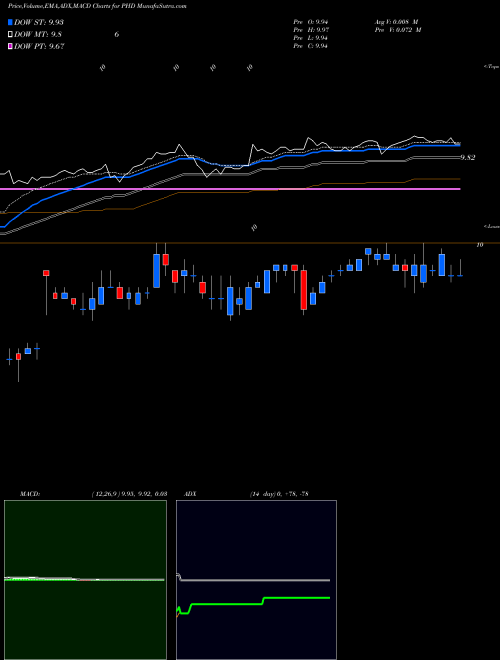This screenshot has width=500, height=660.
Task: Click the ADX parameters '(14 day) 0, +78, -78'
Action: point(279,494)
